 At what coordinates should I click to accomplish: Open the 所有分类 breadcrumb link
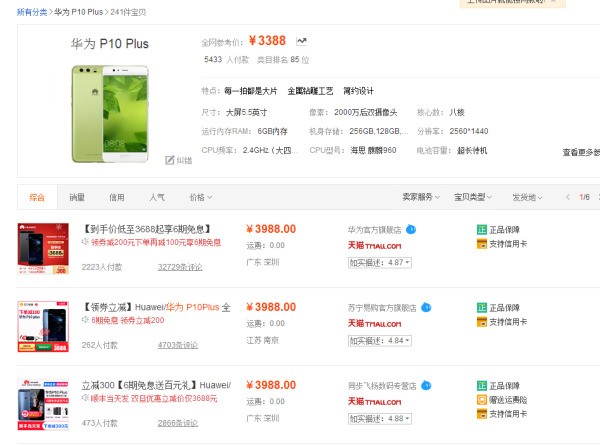(32, 12)
